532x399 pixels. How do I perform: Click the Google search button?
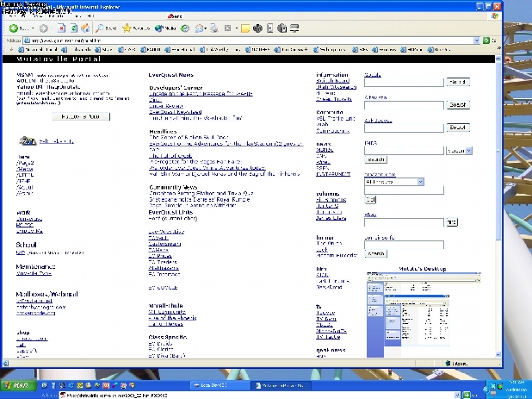(456, 82)
